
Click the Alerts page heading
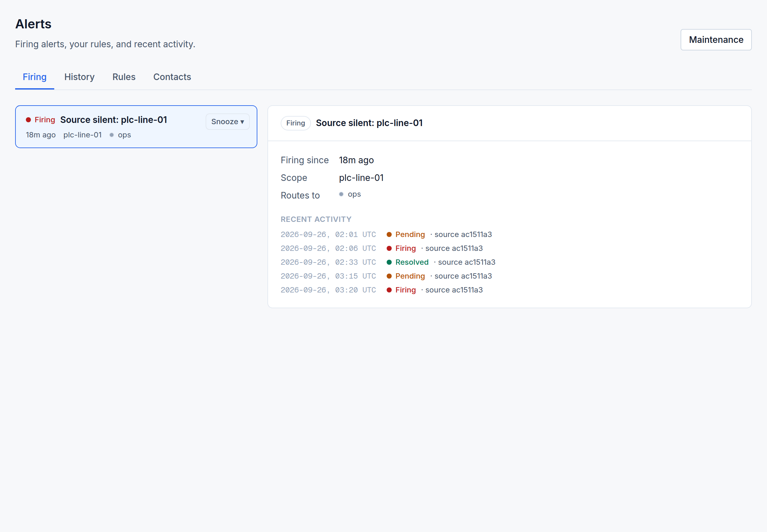click(33, 24)
